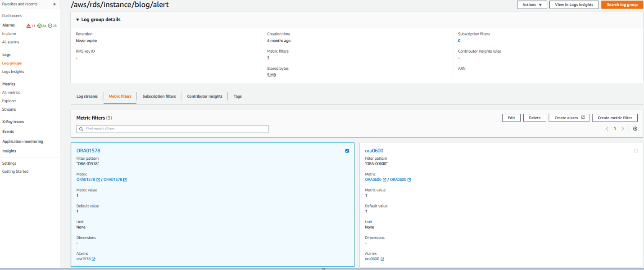Screen dimensions: 644x270
Task: Open metric filters settings gear icon
Action: pyautogui.click(x=635, y=129)
